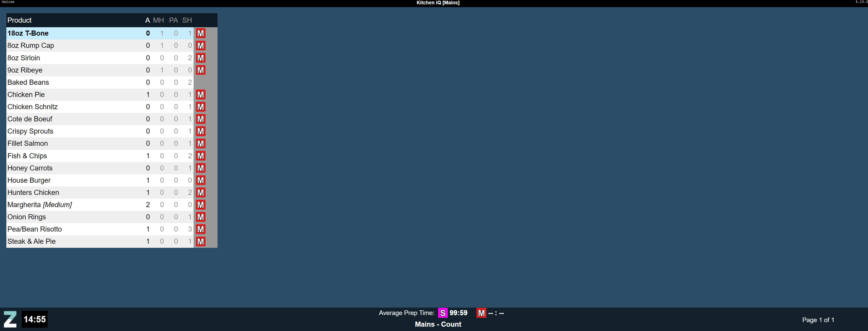Click the M icon for Margherita [Medium]

click(x=200, y=205)
